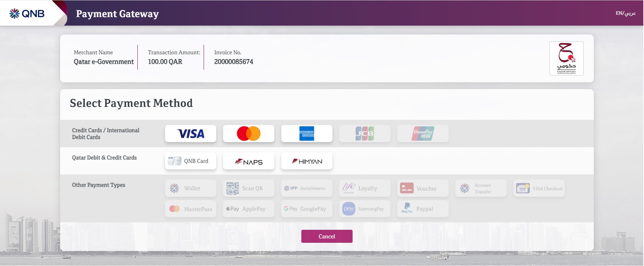Pick Life Loyalty rewards payment
This screenshot has height=266, width=644.
pos(365,188)
